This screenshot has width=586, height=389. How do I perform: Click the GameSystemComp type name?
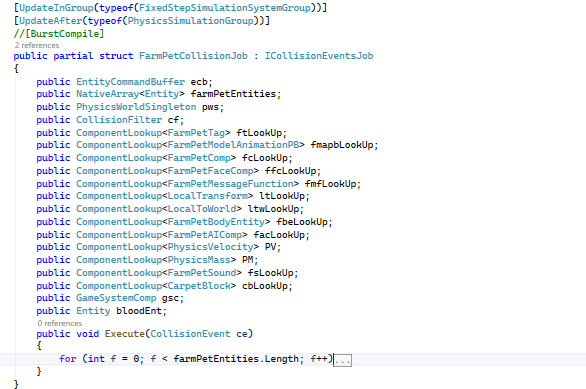point(116,298)
